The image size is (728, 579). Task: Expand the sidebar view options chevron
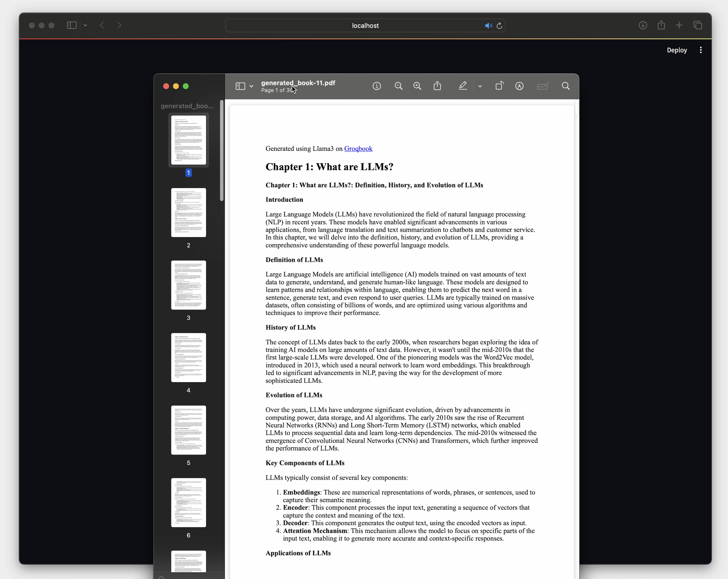click(251, 87)
